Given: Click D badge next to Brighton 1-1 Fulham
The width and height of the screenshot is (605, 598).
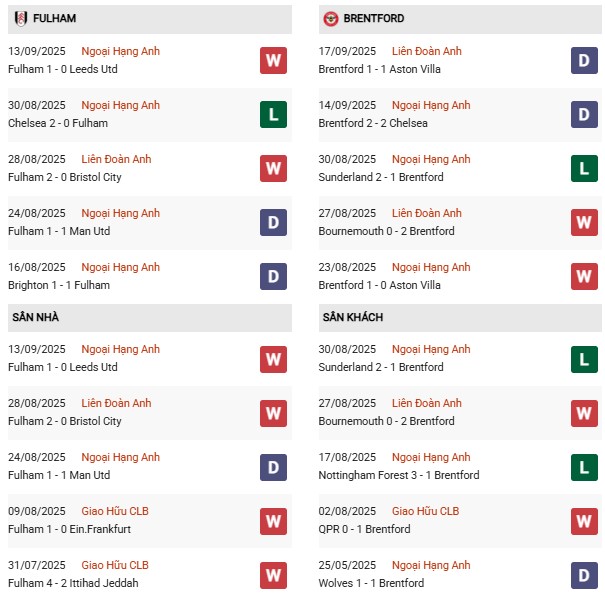Looking at the screenshot, I should click(273, 277).
